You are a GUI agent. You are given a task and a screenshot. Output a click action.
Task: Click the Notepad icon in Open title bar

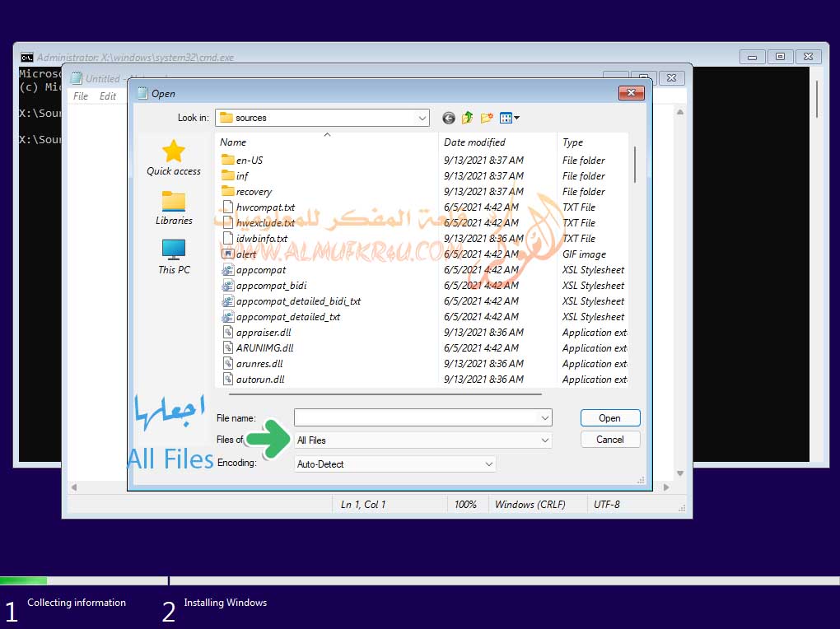(x=142, y=93)
